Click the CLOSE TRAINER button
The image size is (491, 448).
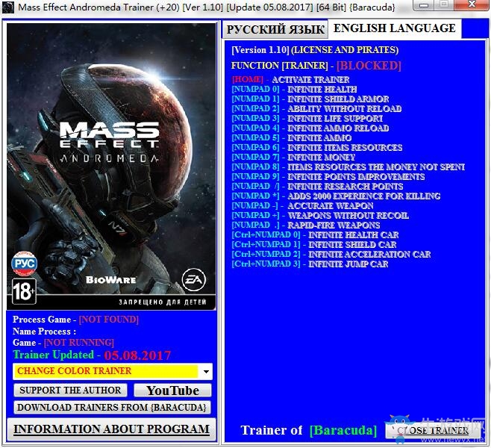coord(433,431)
